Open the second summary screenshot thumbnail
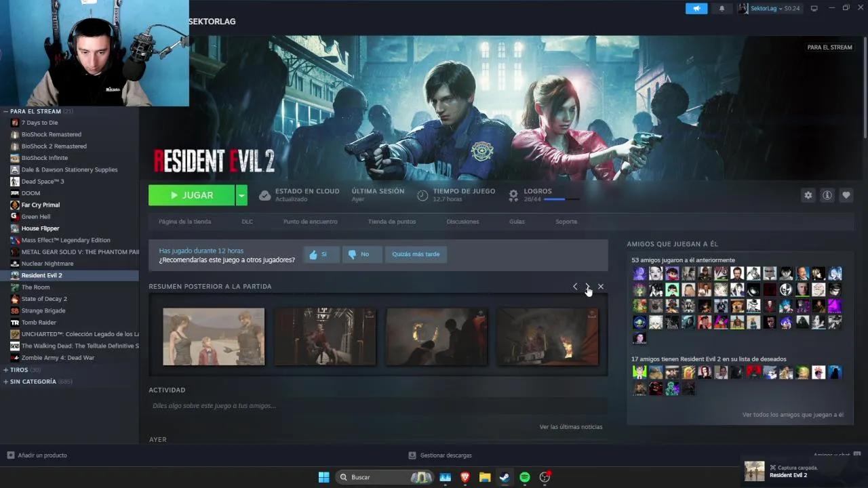This screenshot has width=868, height=488. 325,337
